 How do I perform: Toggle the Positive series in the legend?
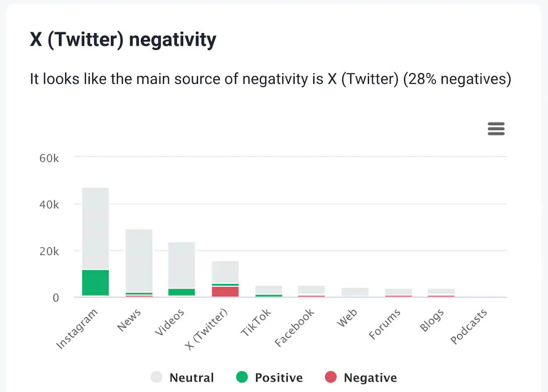pos(279,377)
